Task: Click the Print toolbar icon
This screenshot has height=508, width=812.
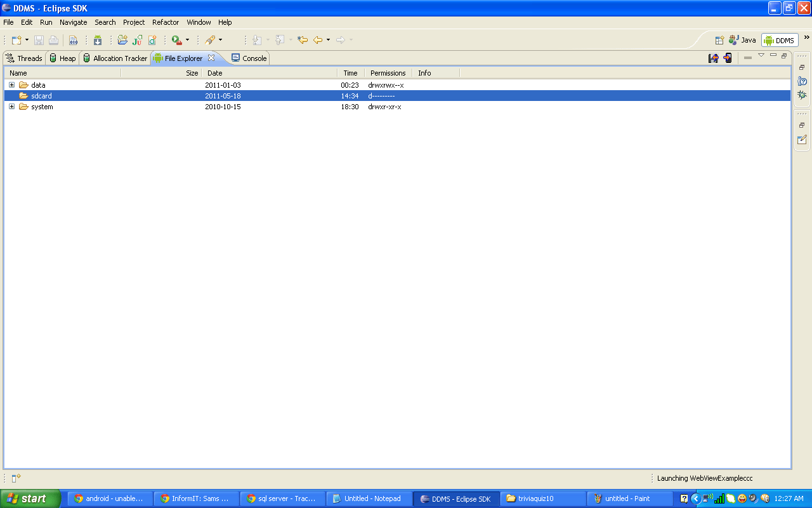Action: coord(53,40)
